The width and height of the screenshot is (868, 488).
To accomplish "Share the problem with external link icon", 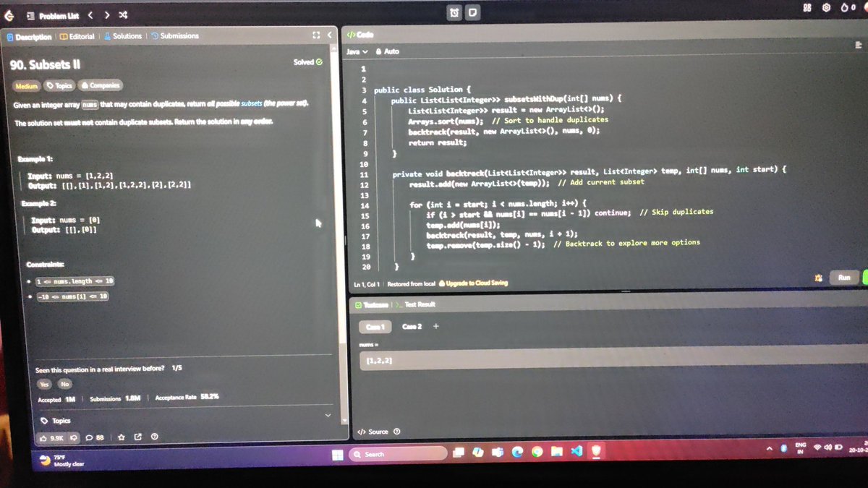I will (137, 437).
